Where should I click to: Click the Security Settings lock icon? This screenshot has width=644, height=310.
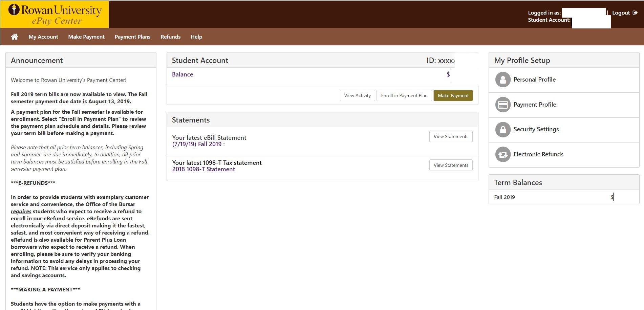click(x=503, y=129)
